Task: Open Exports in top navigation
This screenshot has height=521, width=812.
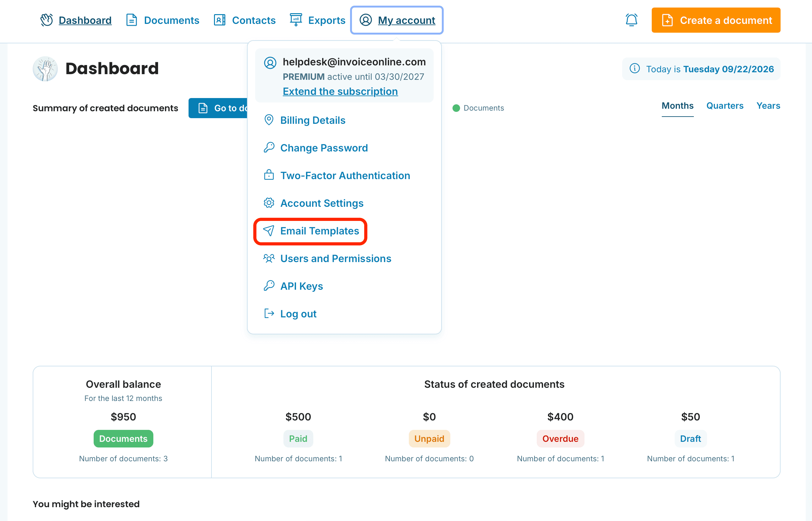Action: [x=317, y=20]
